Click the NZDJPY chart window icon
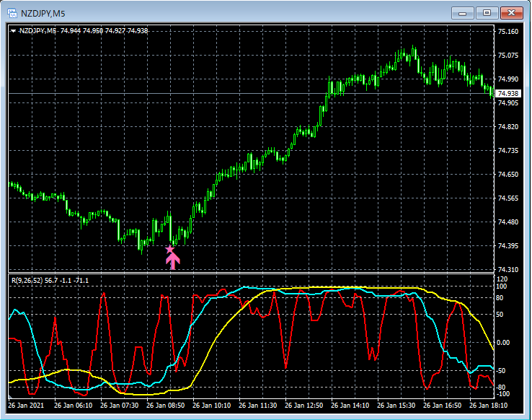The height and width of the screenshot is (420, 532). point(12,13)
